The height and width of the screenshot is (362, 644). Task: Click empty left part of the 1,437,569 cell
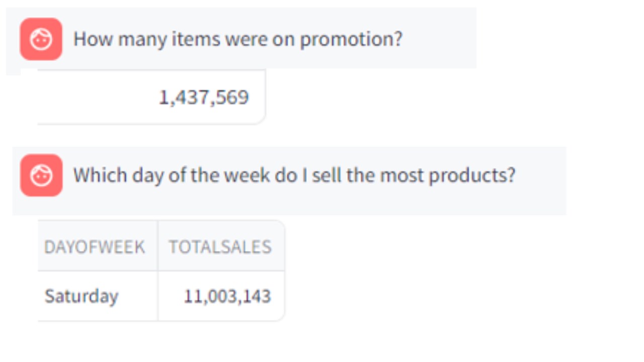click(91, 97)
